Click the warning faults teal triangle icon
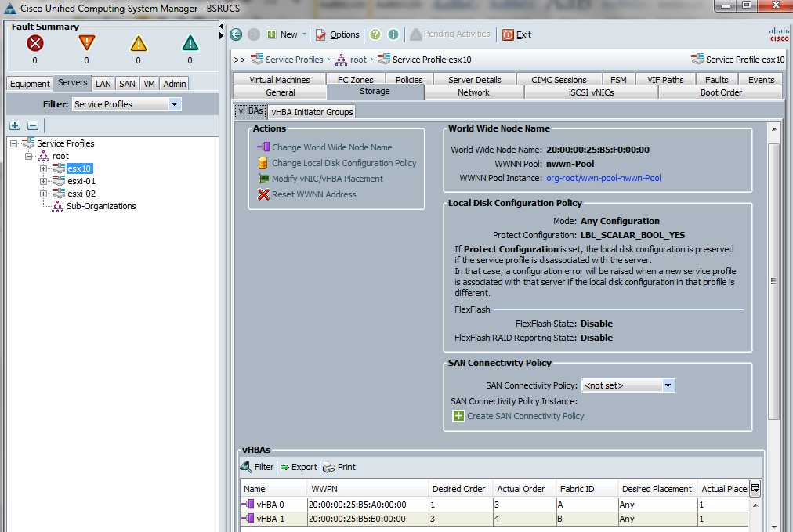 coord(190,44)
